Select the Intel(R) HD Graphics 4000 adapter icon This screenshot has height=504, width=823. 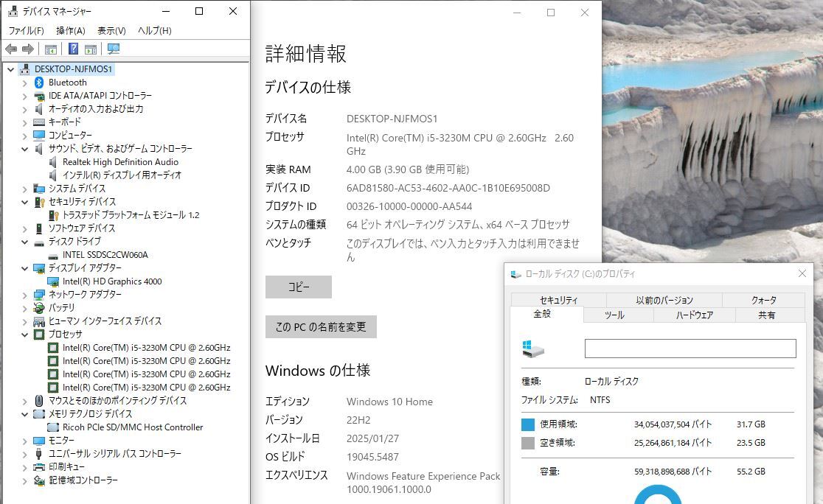[53, 281]
